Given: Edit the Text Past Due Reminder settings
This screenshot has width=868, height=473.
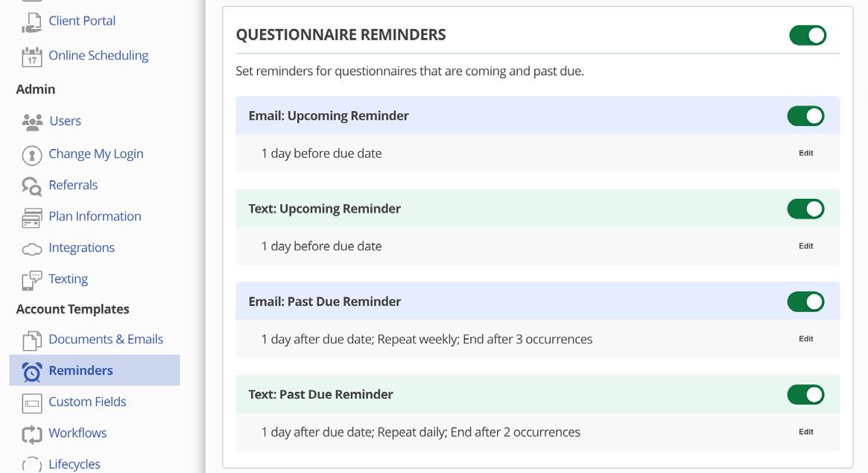Looking at the screenshot, I should click(805, 432).
